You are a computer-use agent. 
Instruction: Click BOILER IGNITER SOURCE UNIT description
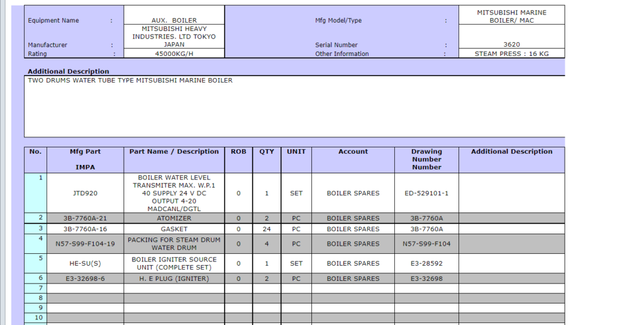pos(174,263)
